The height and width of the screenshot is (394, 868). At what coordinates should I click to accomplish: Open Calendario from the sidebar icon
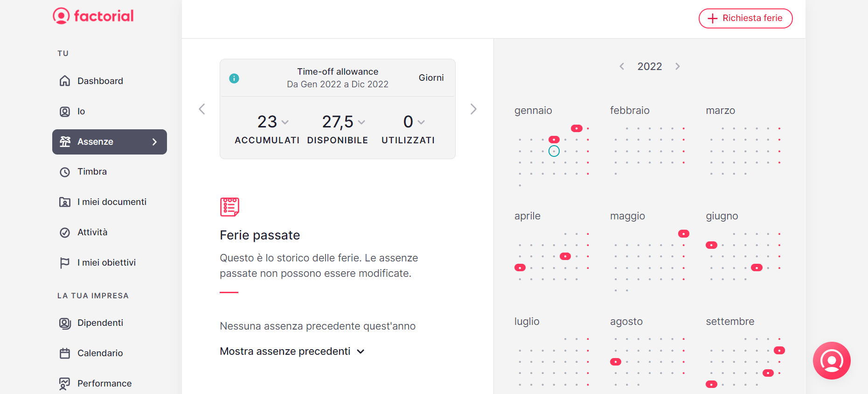coord(65,353)
